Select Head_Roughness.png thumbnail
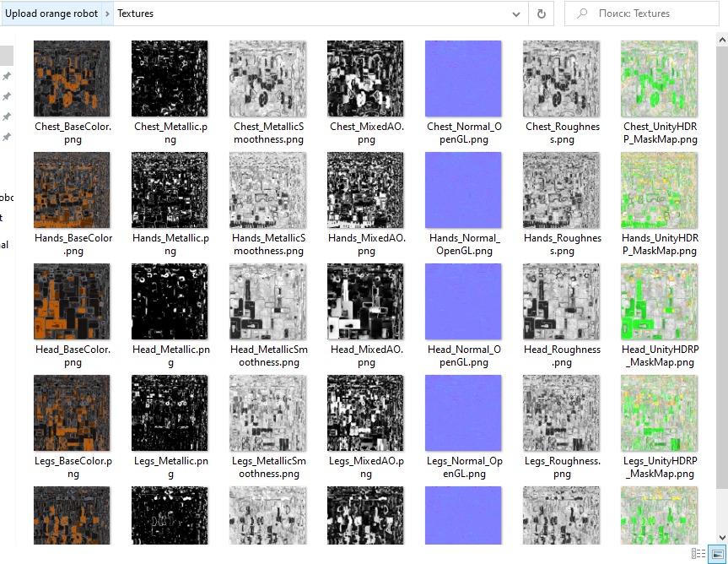The width and height of the screenshot is (728, 564). click(561, 301)
